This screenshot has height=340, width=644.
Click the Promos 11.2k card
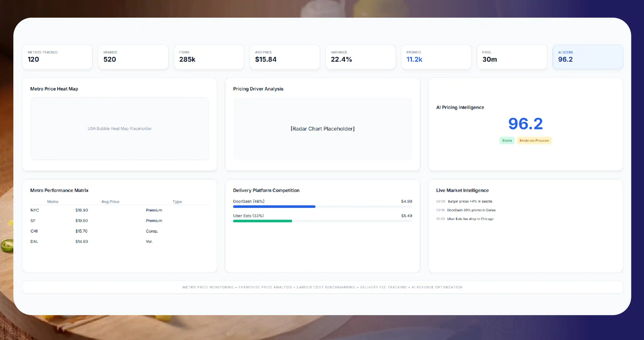point(436,57)
